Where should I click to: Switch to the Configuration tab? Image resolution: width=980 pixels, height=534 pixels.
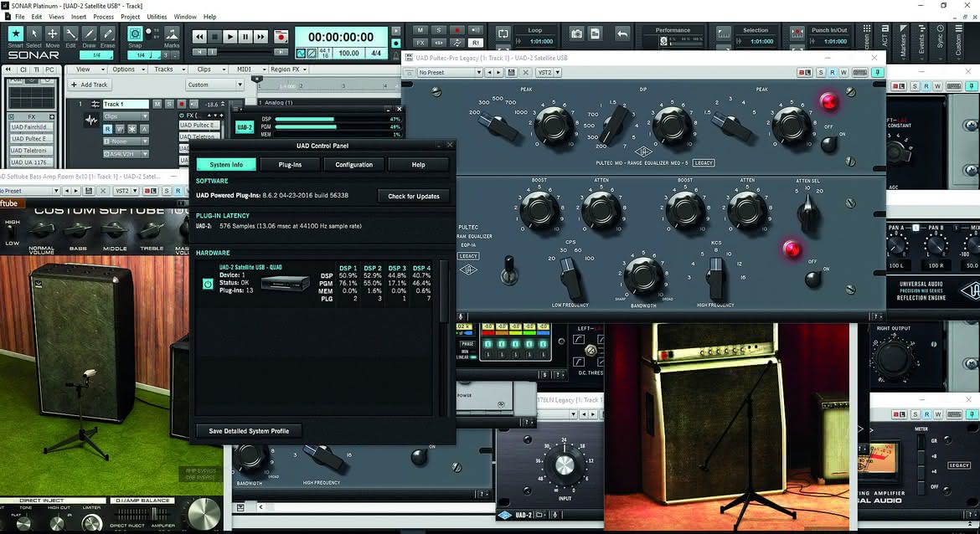pos(353,165)
